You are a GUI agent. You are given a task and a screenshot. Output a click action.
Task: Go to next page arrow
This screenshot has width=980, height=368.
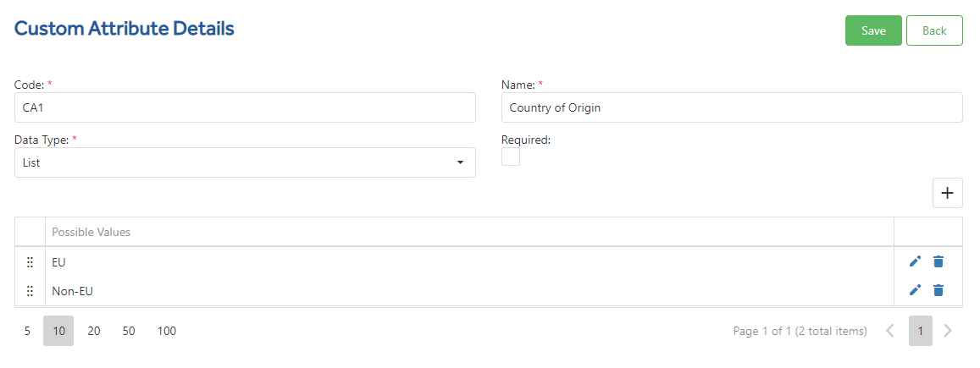(x=948, y=331)
